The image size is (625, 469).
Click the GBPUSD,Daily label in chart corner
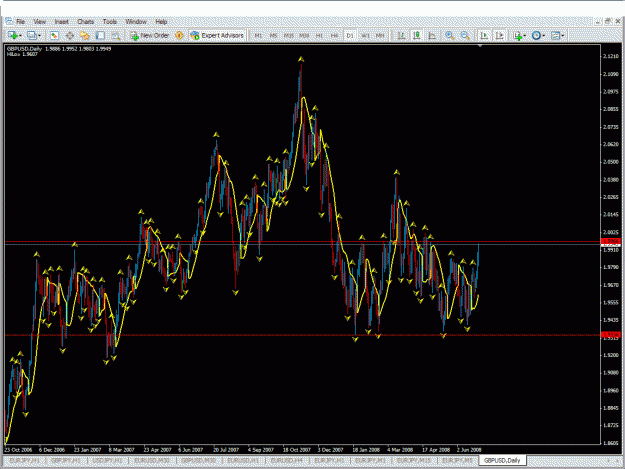point(24,49)
